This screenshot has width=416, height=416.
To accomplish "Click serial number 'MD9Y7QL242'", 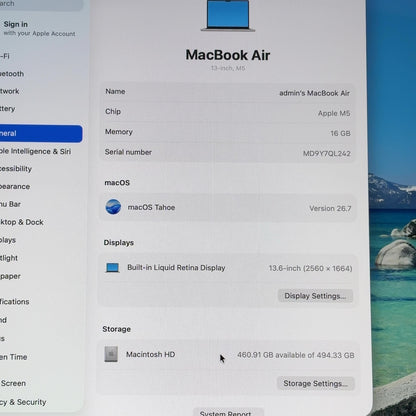I will (327, 154).
